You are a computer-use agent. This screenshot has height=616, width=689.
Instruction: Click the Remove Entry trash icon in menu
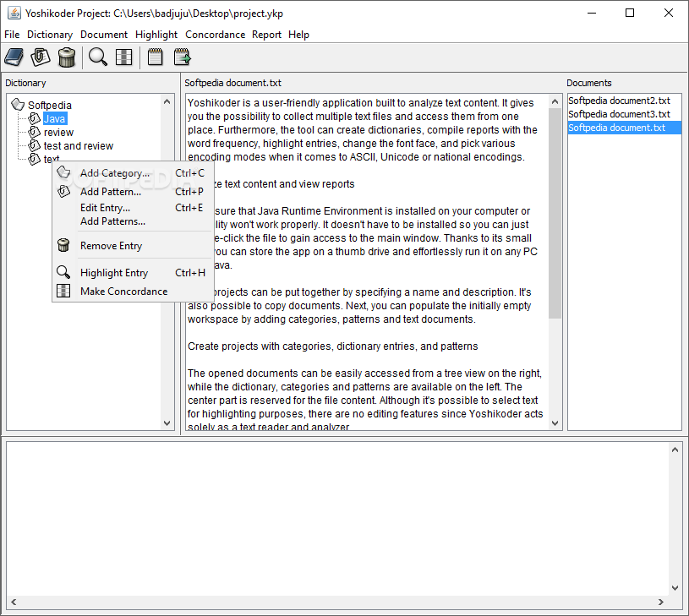click(63, 245)
